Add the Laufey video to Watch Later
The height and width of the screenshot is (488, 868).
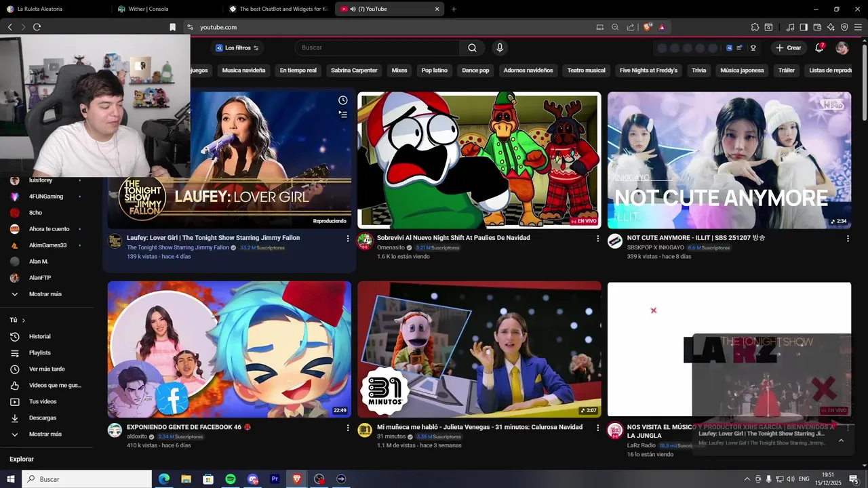click(343, 100)
